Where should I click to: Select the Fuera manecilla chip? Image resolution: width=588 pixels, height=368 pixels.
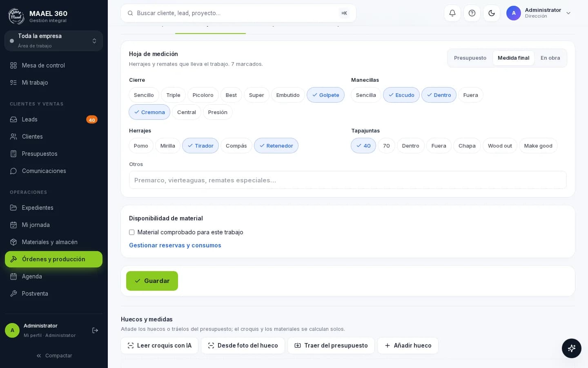470,95
